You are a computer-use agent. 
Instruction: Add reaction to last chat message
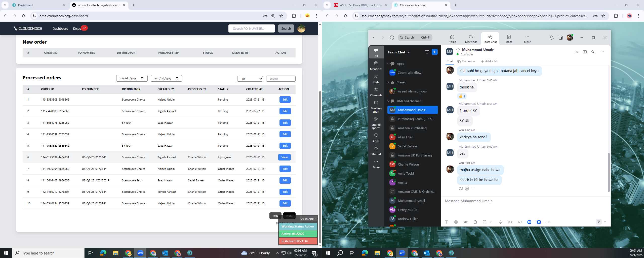coord(467,189)
